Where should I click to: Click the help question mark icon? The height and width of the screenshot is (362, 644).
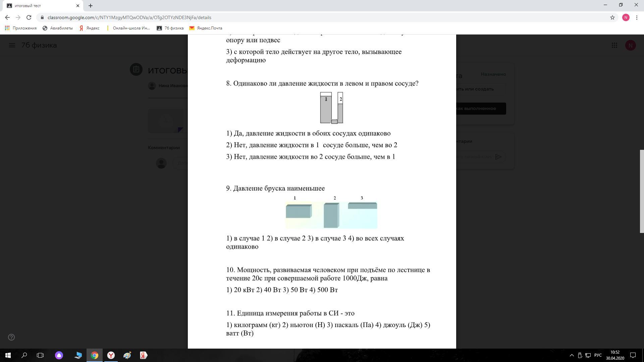[11, 337]
